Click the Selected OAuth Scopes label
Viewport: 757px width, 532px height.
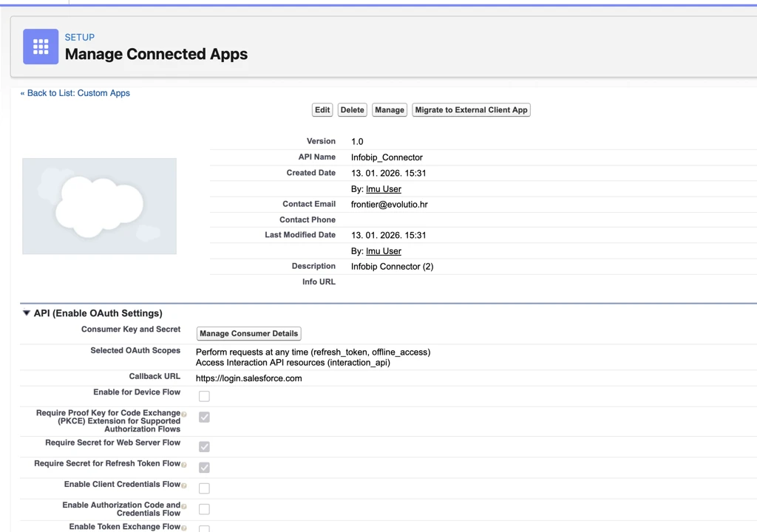pyautogui.click(x=135, y=350)
